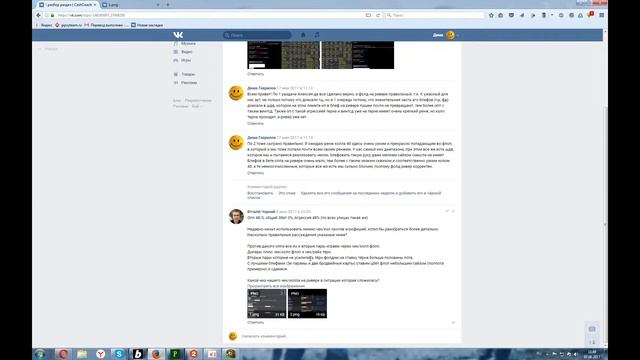Like the last comment with the heart icon
This screenshot has height=360, width=640.
[x=453, y=322]
